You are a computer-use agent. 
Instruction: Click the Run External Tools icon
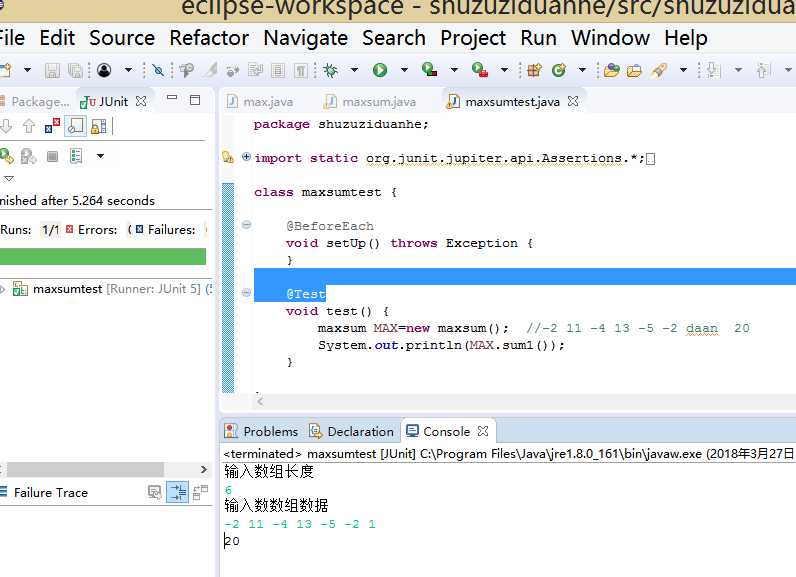[x=480, y=70]
